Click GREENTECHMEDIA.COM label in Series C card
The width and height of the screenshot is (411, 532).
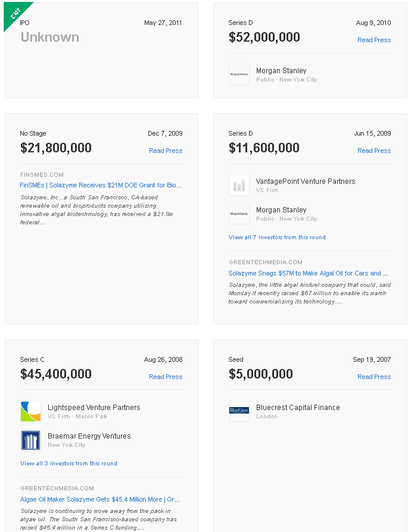click(57, 488)
